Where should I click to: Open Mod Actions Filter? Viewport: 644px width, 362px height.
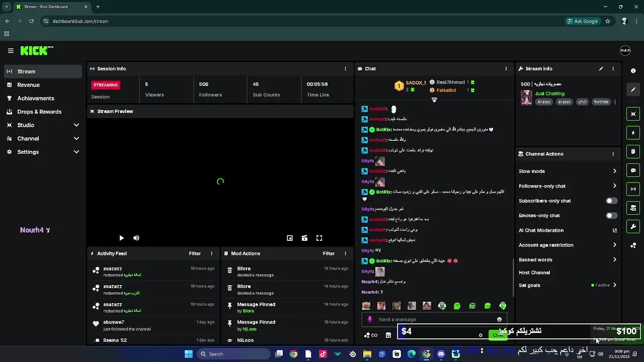pos(329,253)
